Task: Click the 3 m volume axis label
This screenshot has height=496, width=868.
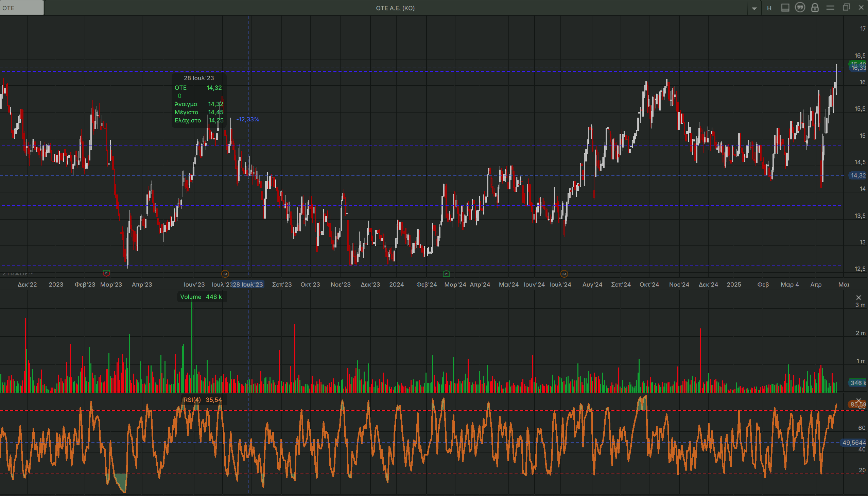Action: point(860,305)
